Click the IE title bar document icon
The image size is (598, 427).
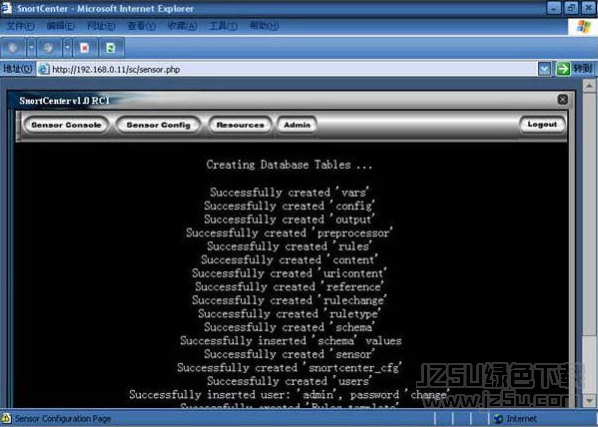point(6,8)
